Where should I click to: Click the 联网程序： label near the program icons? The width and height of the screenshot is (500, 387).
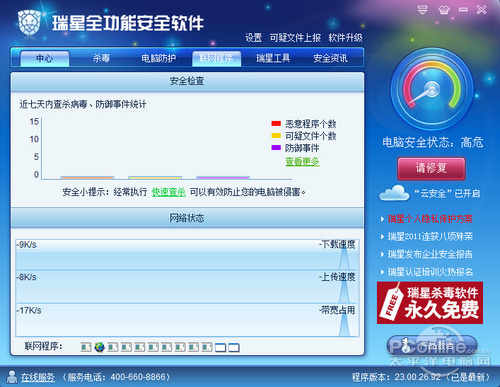click(43, 346)
